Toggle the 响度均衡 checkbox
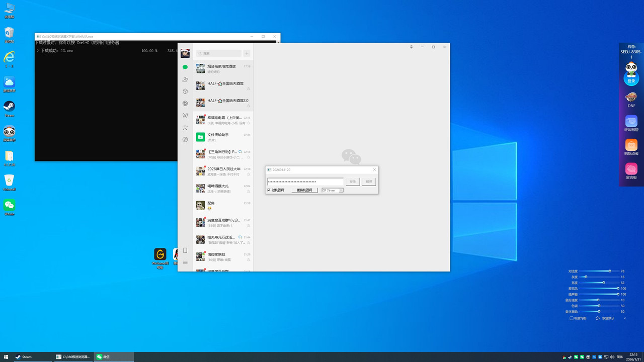Image resolution: width=644 pixels, height=362 pixels. click(x=572, y=318)
